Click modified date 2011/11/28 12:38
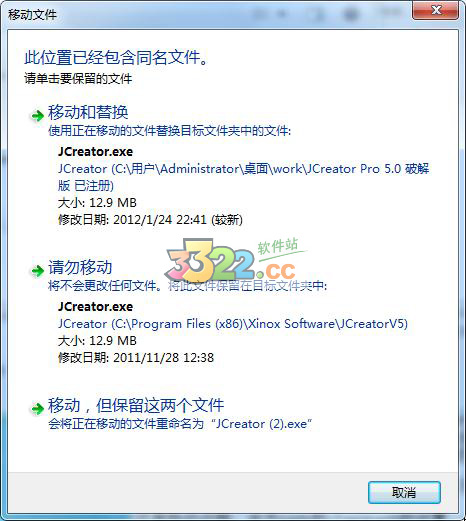The width and height of the screenshot is (466, 521). (x=136, y=358)
